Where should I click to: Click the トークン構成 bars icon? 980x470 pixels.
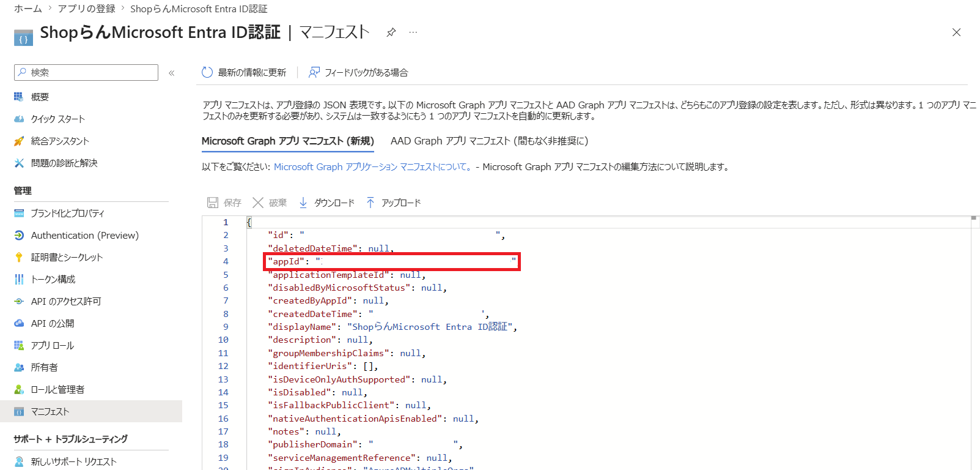(x=19, y=279)
